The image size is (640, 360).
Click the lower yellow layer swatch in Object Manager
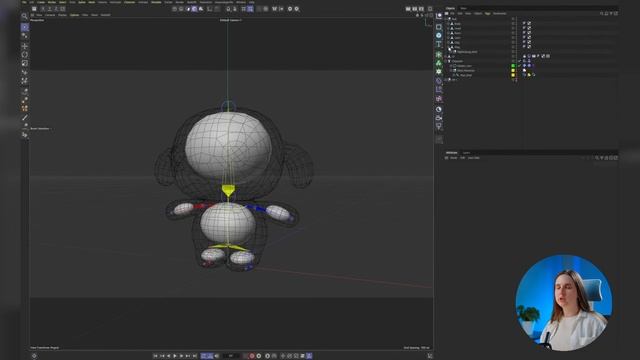pos(513,75)
